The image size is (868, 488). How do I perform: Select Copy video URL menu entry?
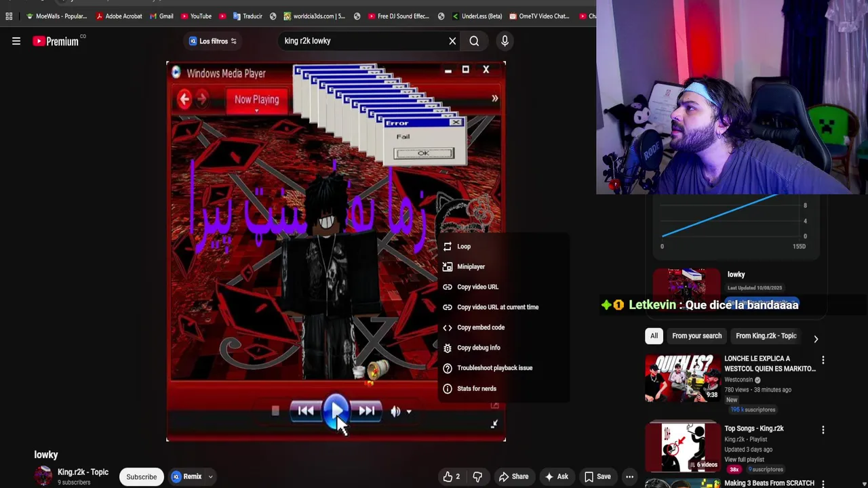503,287
